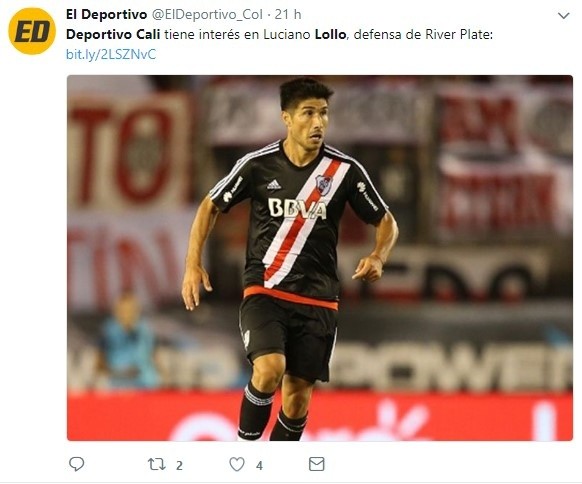
Task: Retweet using the arrows icon
Action: pyautogui.click(x=156, y=464)
